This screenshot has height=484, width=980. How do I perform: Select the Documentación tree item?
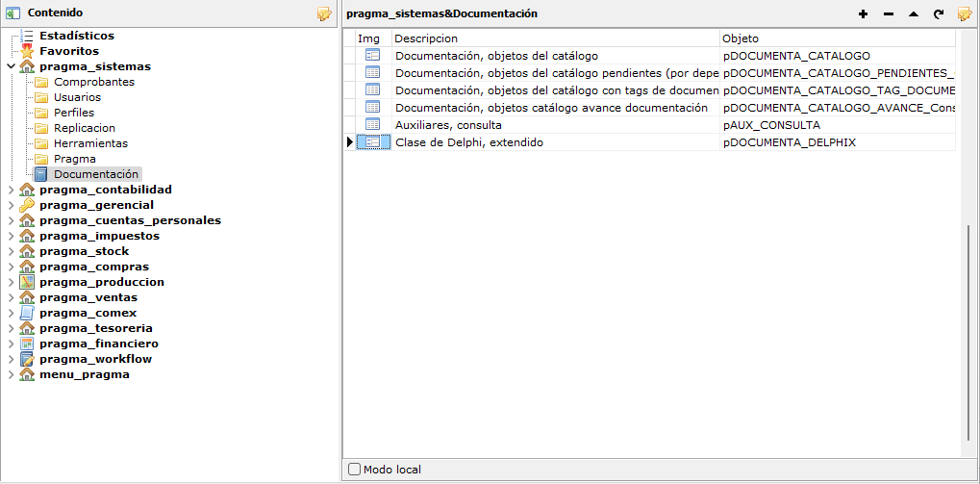click(x=96, y=174)
